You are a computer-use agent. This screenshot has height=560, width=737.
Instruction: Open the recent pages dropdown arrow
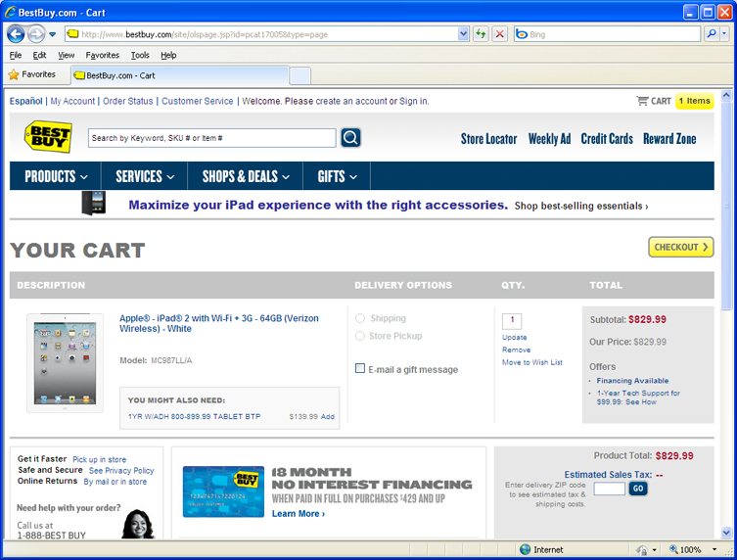(52, 34)
